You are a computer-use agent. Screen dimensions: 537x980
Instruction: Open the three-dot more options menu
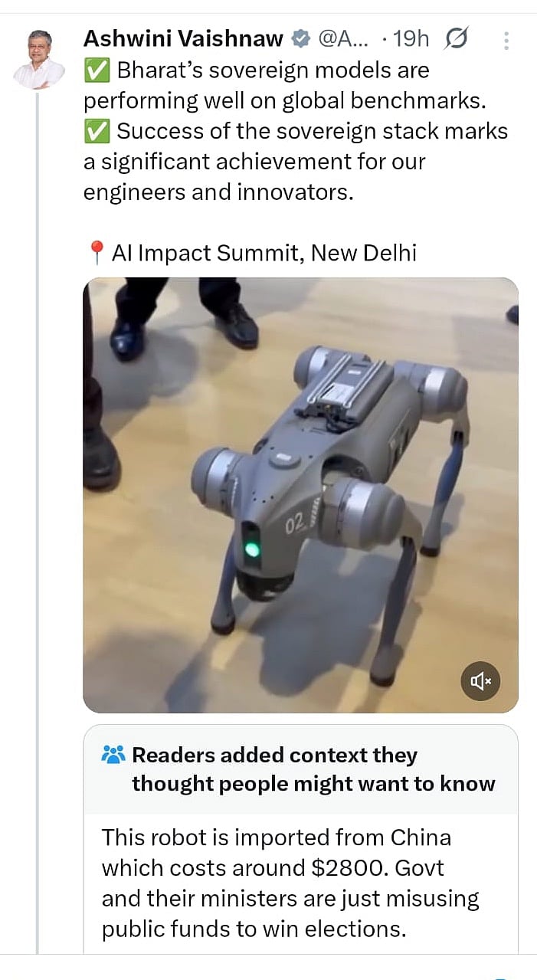[x=506, y=40]
